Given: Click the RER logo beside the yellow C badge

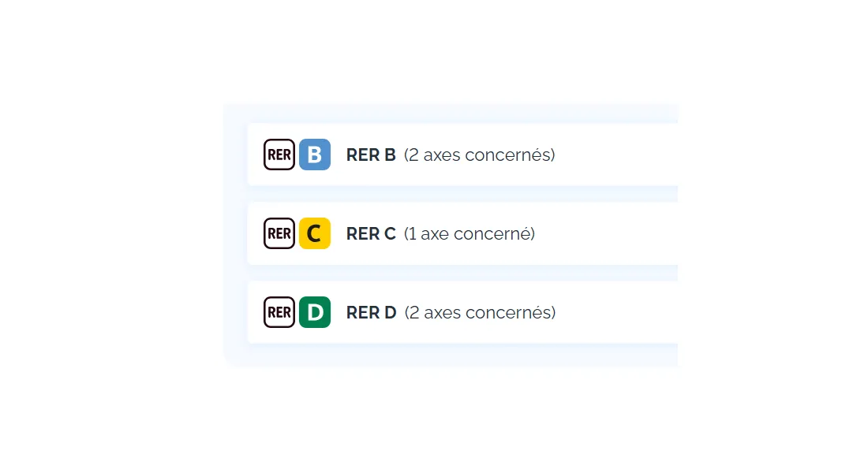Looking at the screenshot, I should [279, 233].
